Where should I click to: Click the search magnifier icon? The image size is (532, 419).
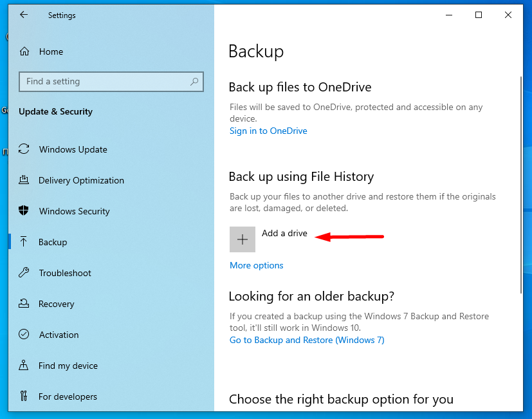pos(194,82)
